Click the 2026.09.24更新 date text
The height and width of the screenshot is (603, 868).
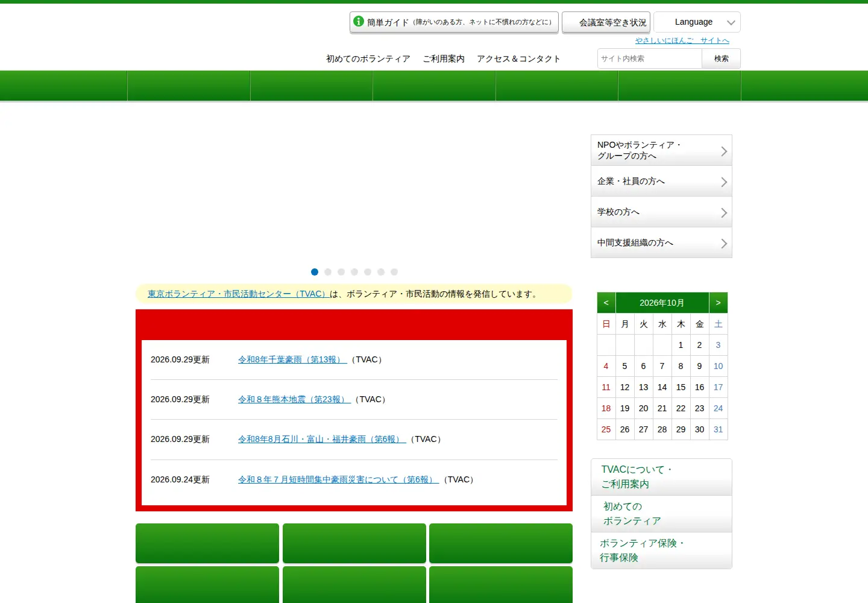pos(180,479)
